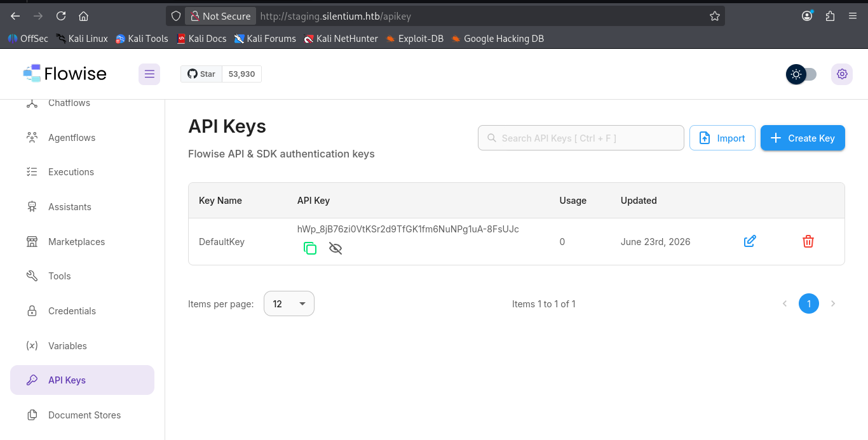Image resolution: width=868 pixels, height=440 pixels.
Task: Click the 53,930 star count
Action: point(241,74)
